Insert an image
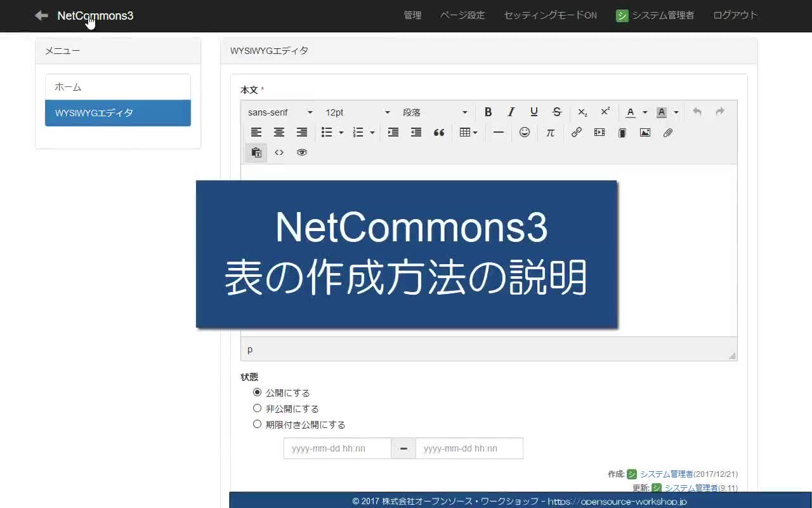Image resolution: width=812 pixels, height=508 pixels. [645, 133]
